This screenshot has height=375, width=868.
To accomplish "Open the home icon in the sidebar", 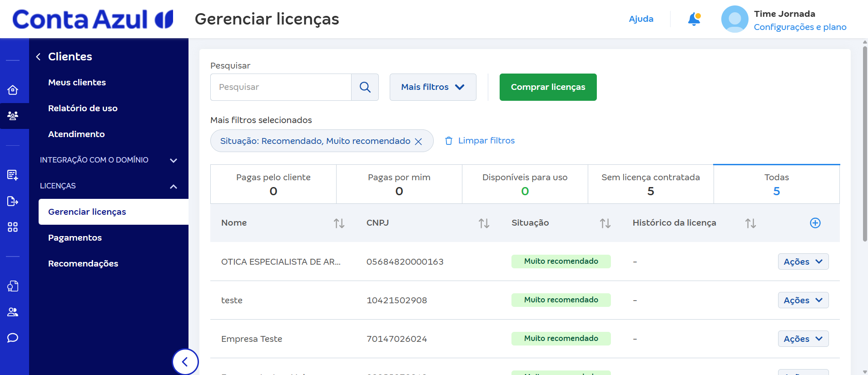I will [13, 90].
